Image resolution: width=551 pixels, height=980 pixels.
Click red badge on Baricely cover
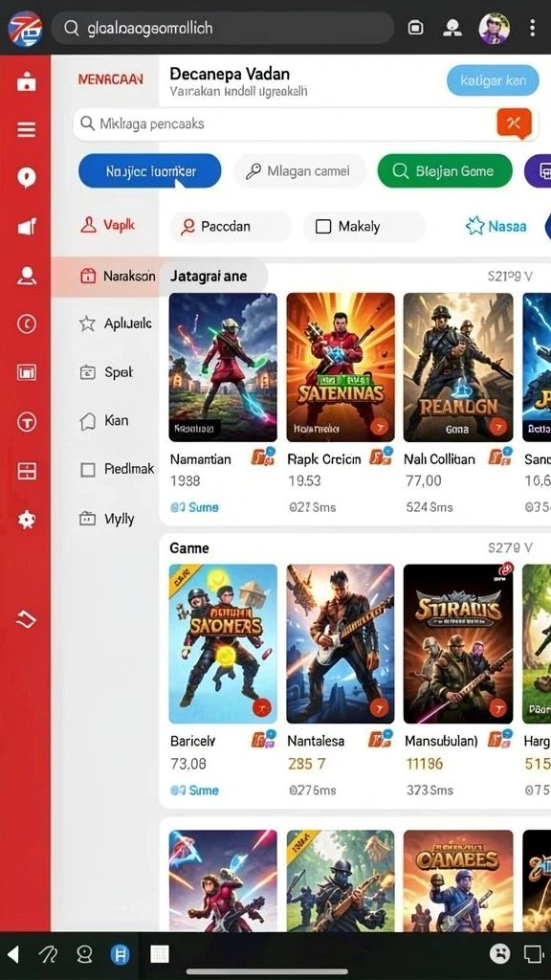coord(262,708)
